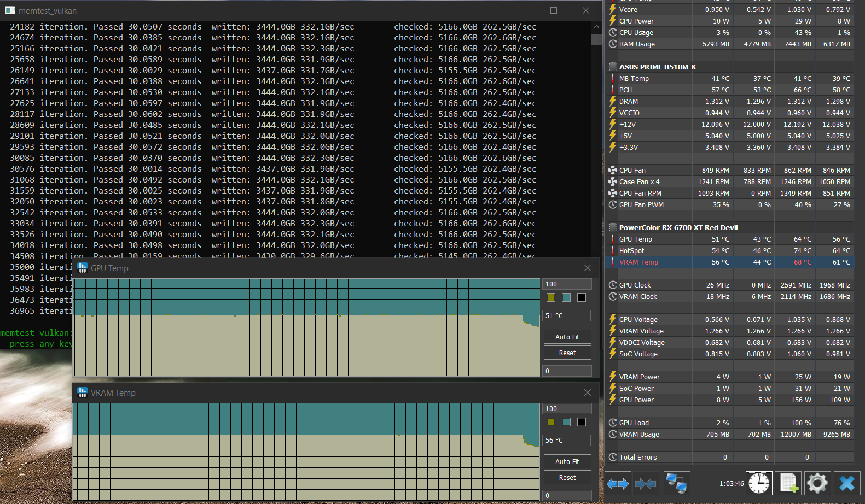Click the black color swatch in the VRAM Temp graph
Screen dimensions: 865x504
pyautogui.click(x=582, y=422)
